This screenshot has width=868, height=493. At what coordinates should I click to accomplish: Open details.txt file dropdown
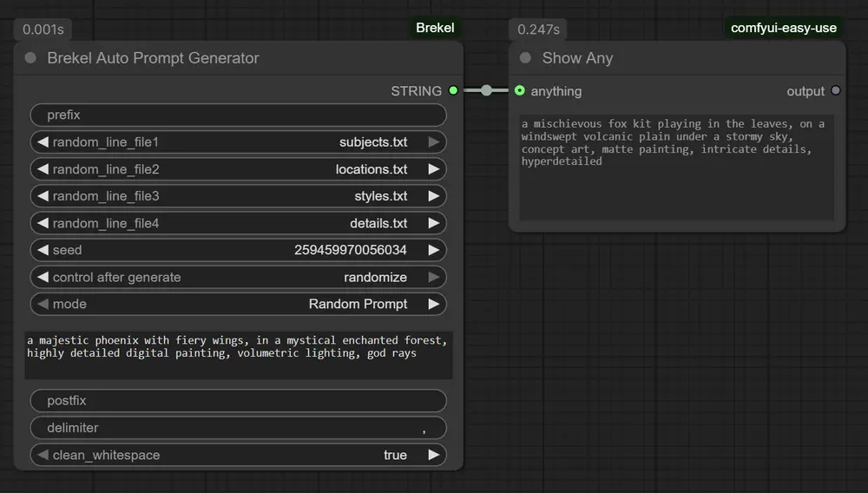[378, 223]
